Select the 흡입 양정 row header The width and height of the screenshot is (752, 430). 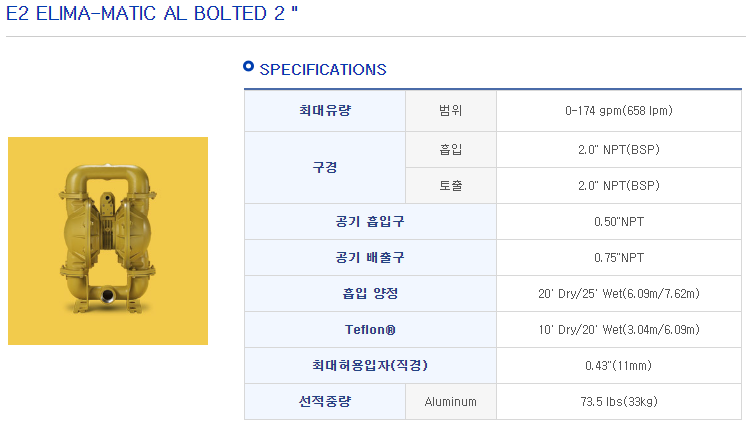tap(370, 294)
